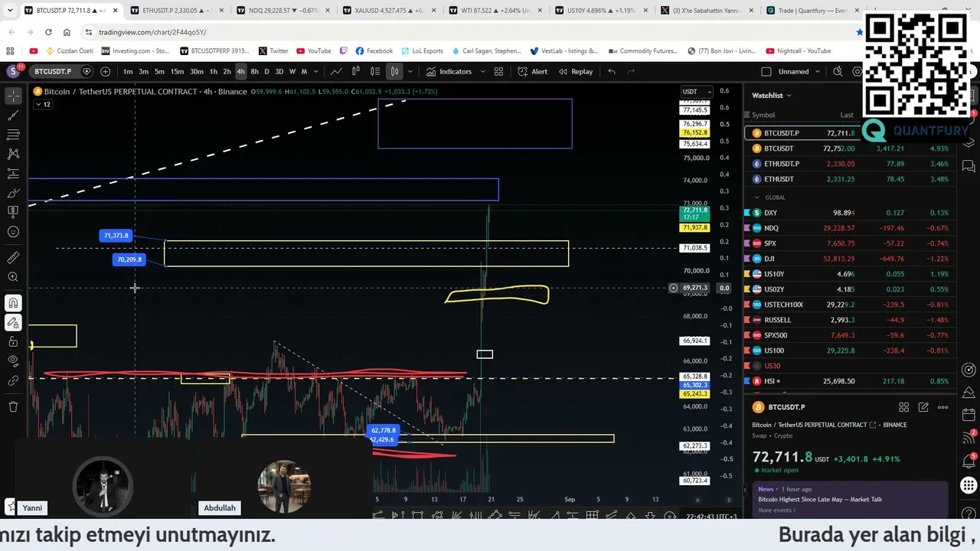
Task: Click the trash icon to remove drawings
Action: pyautogui.click(x=13, y=406)
